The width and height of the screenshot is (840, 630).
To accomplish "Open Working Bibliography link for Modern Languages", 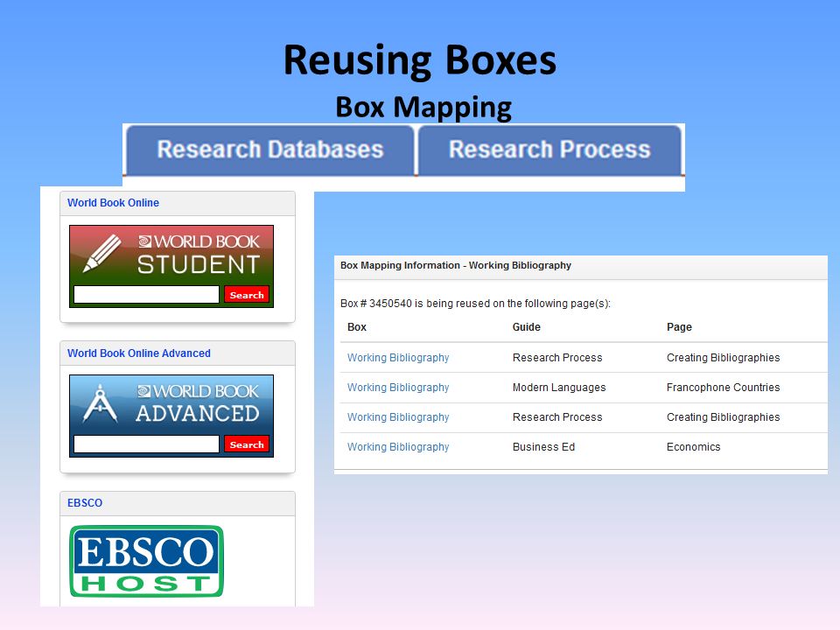I will (x=398, y=388).
